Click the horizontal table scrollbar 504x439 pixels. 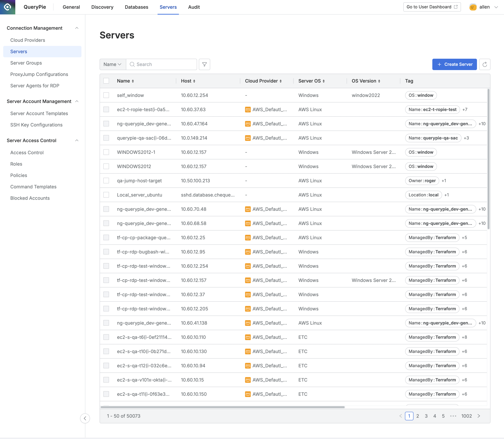[x=222, y=407]
